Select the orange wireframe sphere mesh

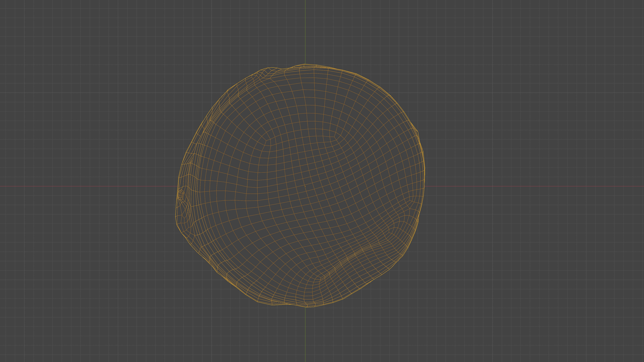click(x=300, y=185)
